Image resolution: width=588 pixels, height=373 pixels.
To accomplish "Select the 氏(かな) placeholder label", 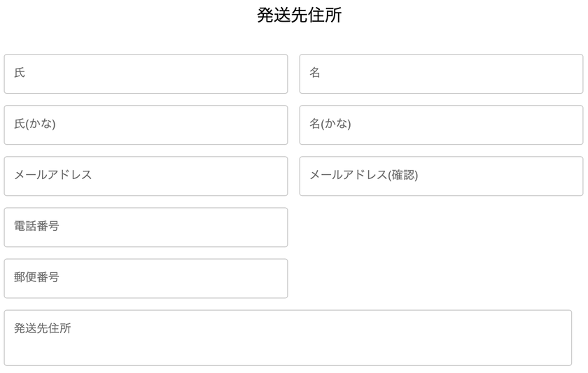I will (x=35, y=124).
